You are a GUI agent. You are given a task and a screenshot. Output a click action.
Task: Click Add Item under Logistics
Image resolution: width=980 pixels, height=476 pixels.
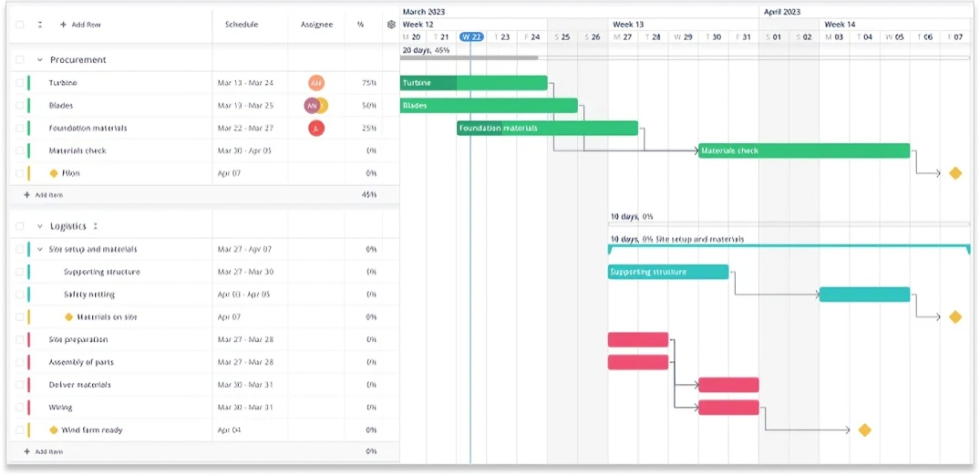pyautogui.click(x=48, y=451)
